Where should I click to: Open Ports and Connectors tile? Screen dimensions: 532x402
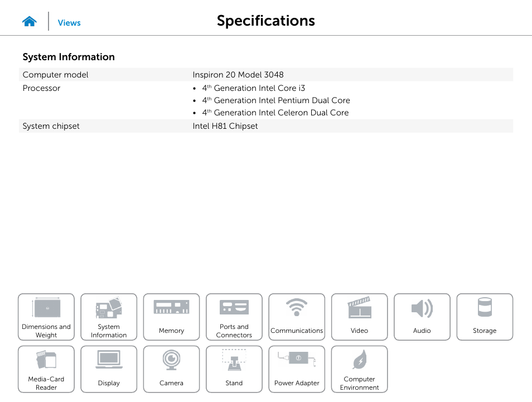234,317
